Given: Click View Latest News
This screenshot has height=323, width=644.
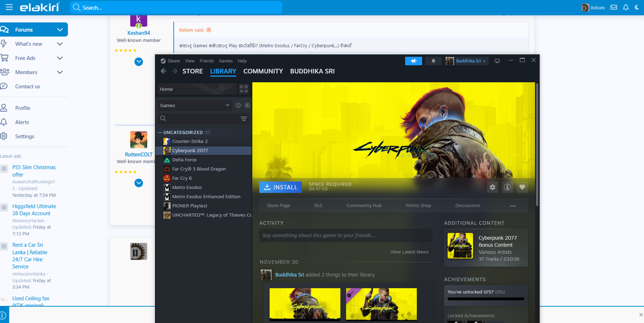Looking at the screenshot, I should [410, 252].
